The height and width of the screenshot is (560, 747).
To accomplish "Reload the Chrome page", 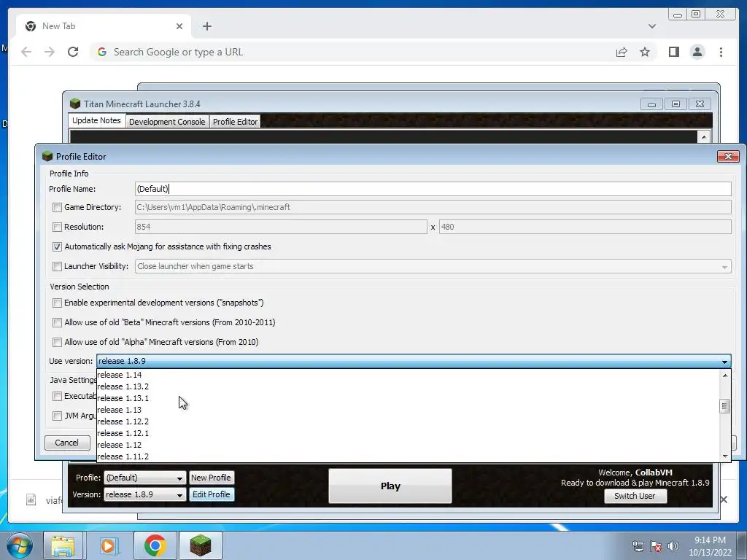I will point(73,52).
